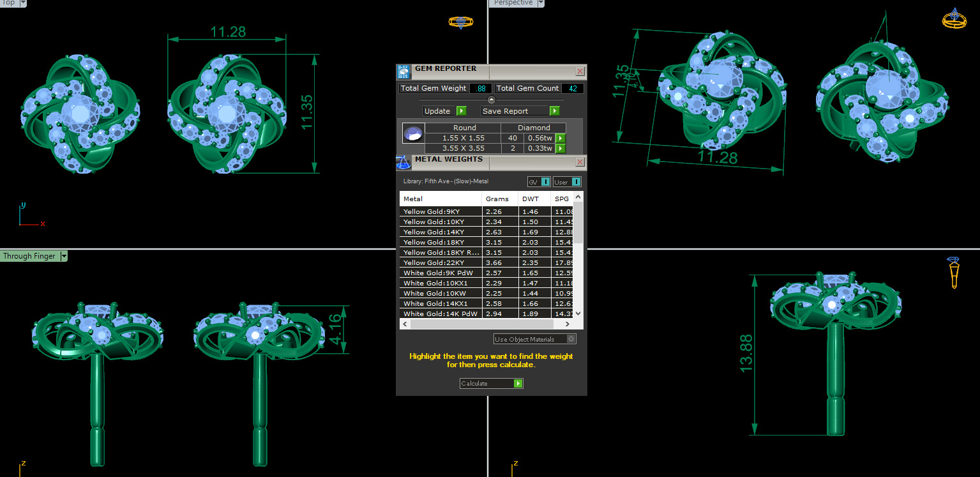980x477 pixels.
Task: Click the Save Report button
Action: point(521,111)
